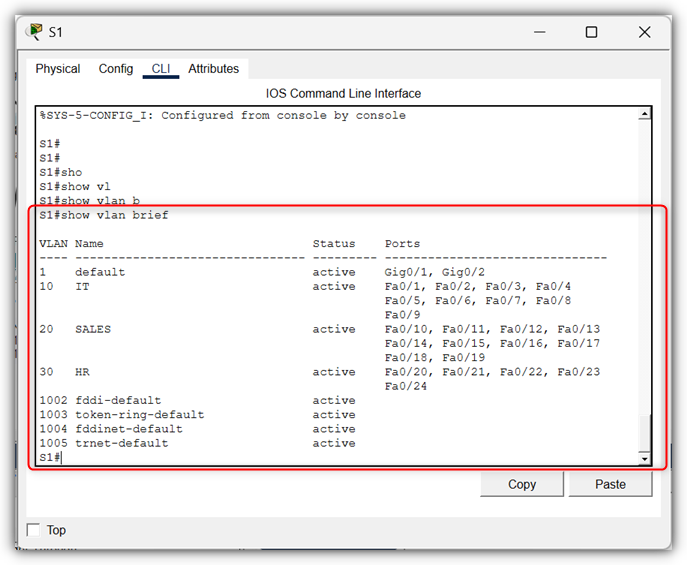The height and width of the screenshot is (565, 687).
Task: Close the S1 window
Action: coord(645,32)
